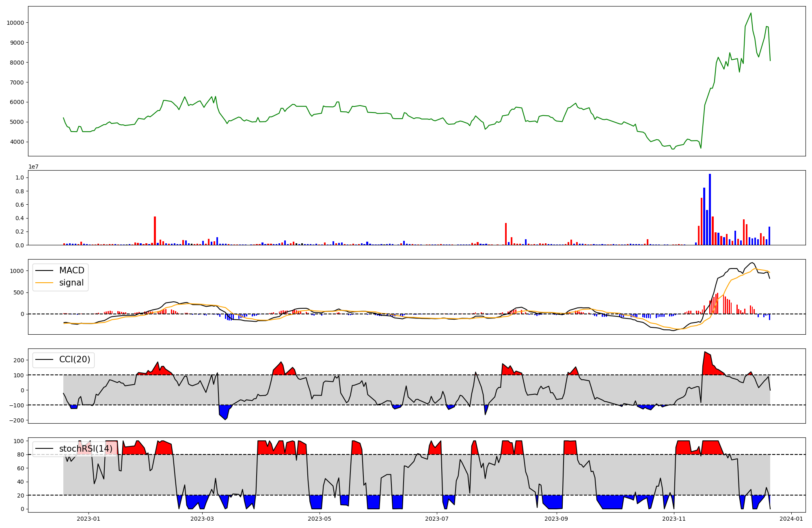Image resolution: width=812 pixels, height=528 pixels.
Task: Click the 2023-01 x-axis date label
Action: pyautogui.click(x=88, y=519)
